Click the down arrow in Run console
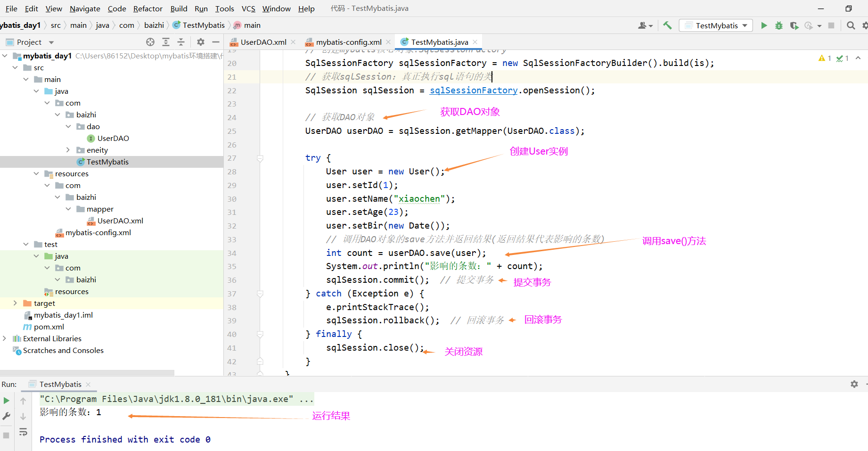 click(x=23, y=416)
